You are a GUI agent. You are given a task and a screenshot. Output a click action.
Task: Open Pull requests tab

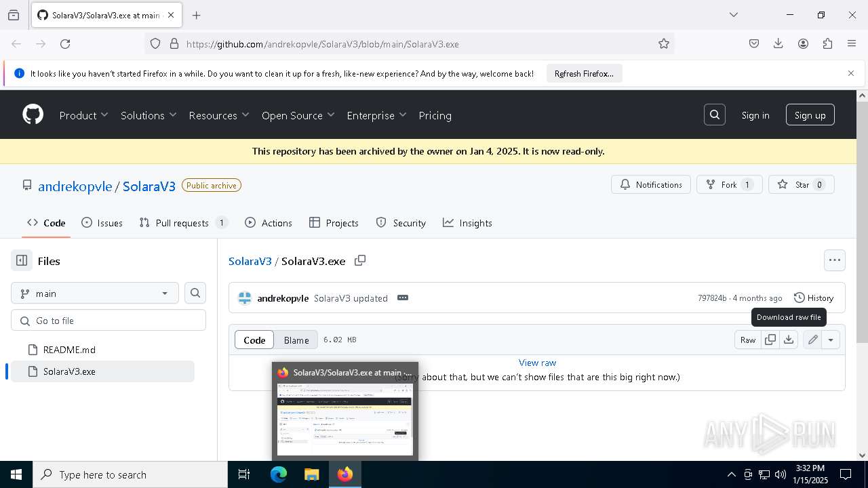183,222
